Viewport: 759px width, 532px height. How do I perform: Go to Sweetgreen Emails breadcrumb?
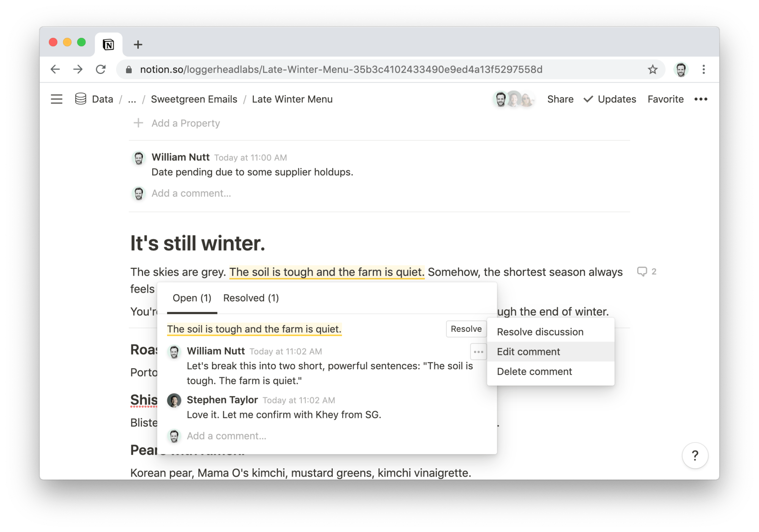click(x=194, y=99)
